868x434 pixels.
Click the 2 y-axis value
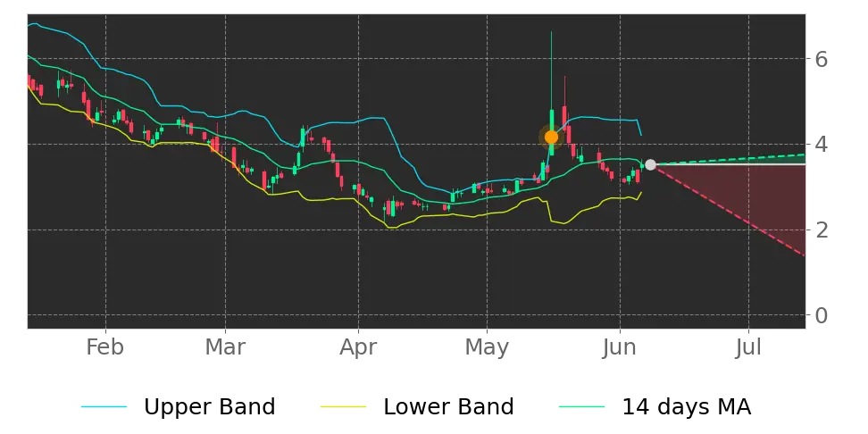click(x=822, y=230)
